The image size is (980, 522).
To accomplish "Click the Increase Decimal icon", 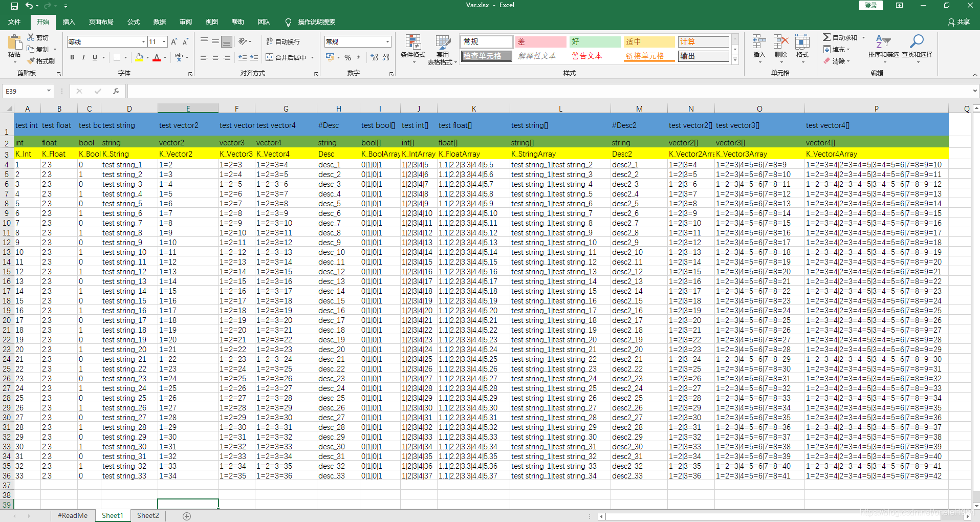I will (x=375, y=57).
